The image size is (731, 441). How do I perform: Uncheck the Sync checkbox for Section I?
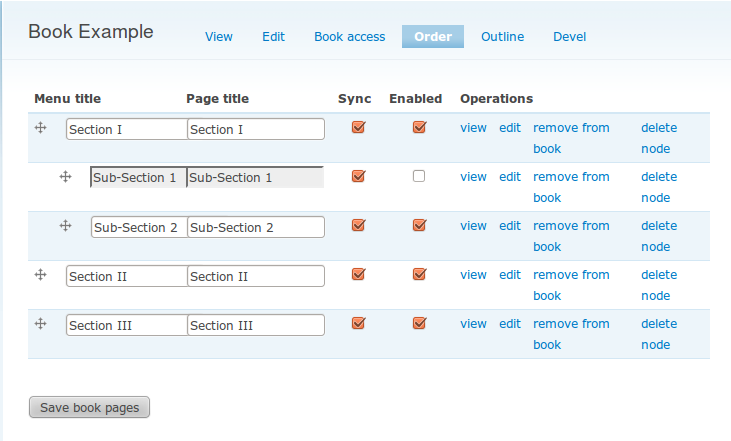pos(359,127)
